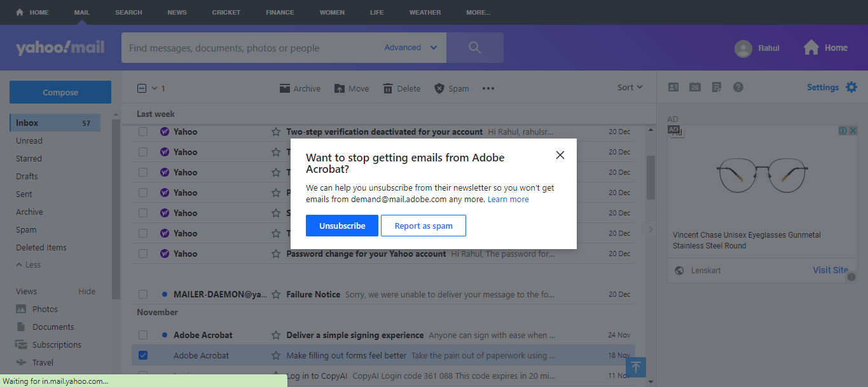
Task: Open the Deleted Items folder
Action: point(41,247)
